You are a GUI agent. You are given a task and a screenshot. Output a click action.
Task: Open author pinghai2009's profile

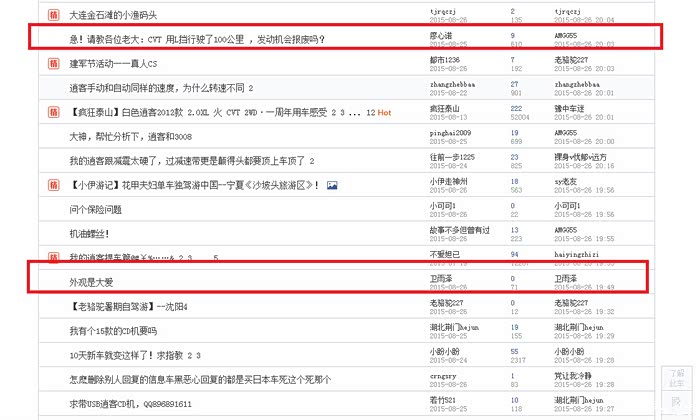click(x=450, y=133)
